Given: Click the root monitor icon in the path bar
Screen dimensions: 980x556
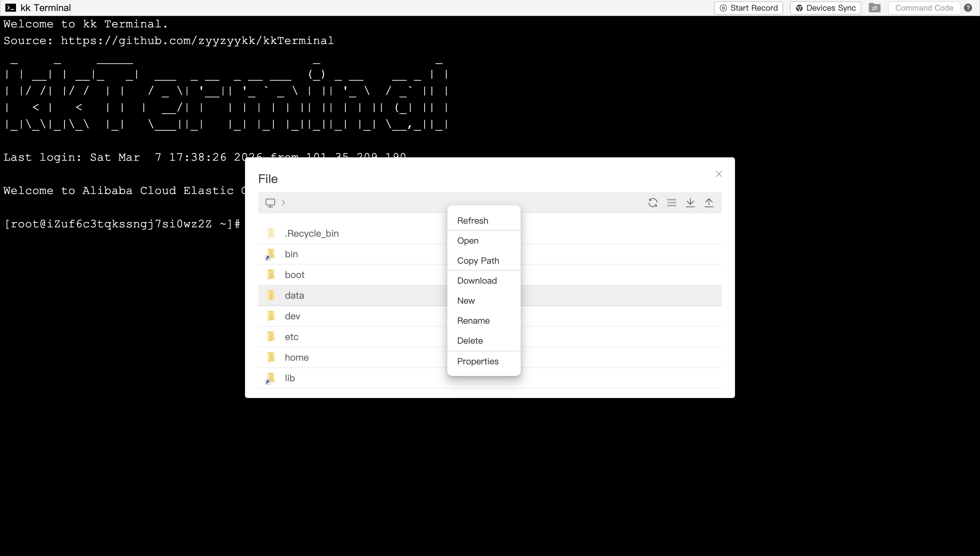Looking at the screenshot, I should [x=270, y=203].
